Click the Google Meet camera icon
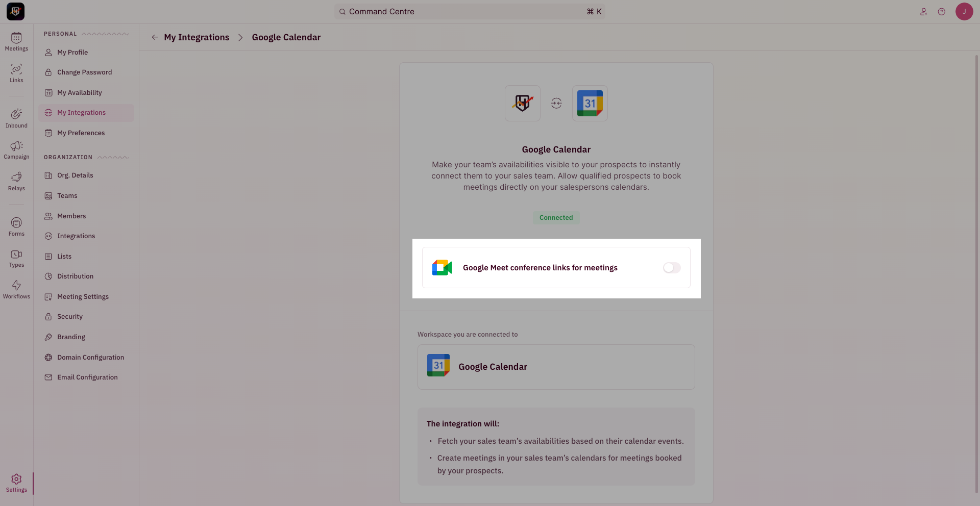This screenshot has height=506, width=980. click(442, 268)
